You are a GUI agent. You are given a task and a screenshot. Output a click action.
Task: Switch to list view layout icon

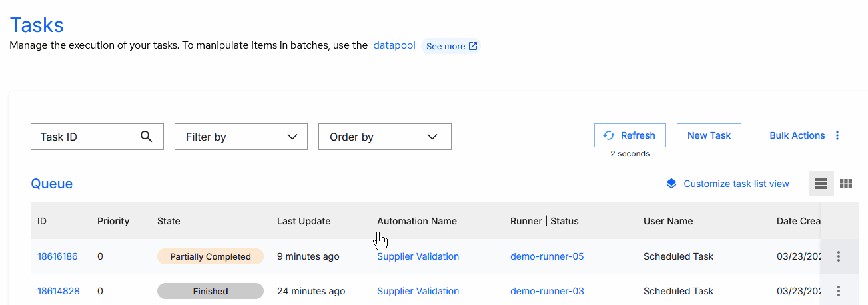pos(821,184)
